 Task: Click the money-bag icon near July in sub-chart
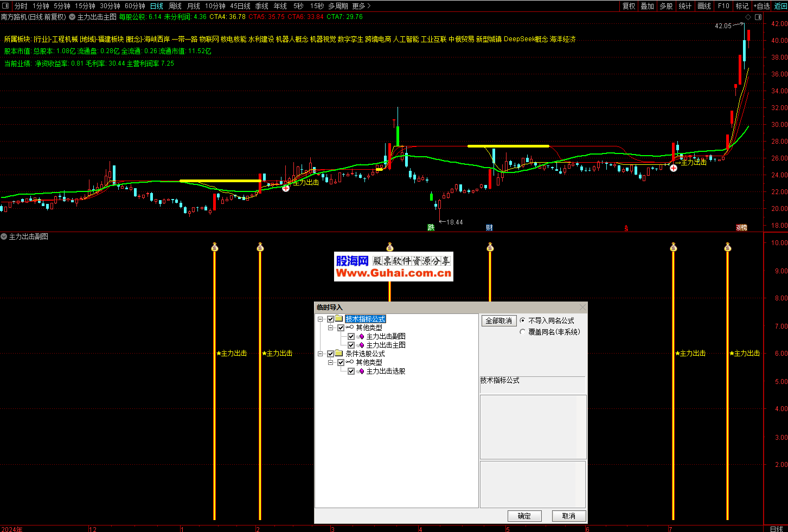pos(674,247)
